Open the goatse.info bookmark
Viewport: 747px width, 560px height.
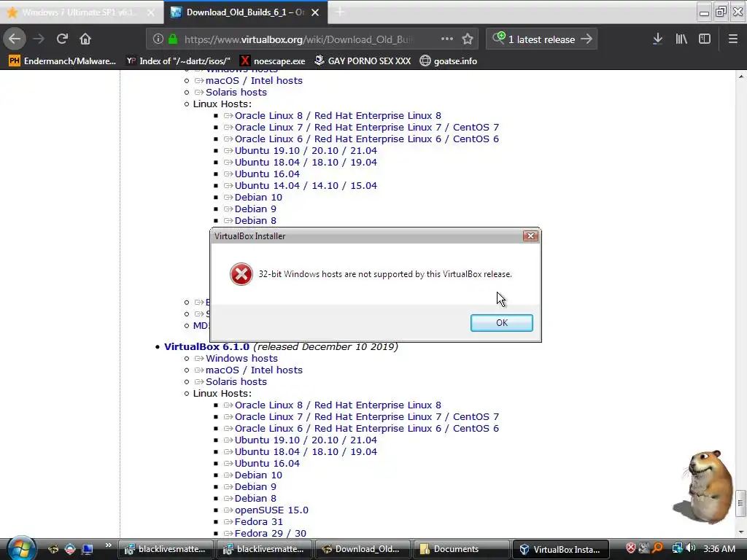tap(449, 61)
